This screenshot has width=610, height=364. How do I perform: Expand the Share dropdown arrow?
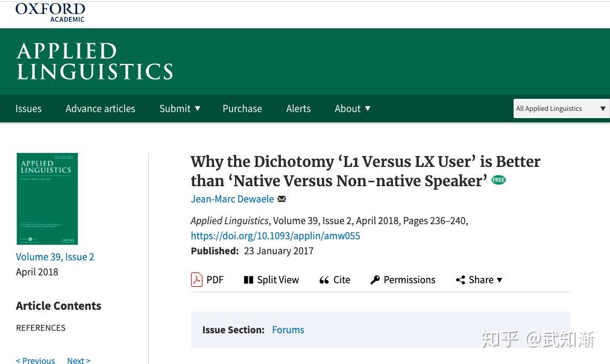(500, 280)
